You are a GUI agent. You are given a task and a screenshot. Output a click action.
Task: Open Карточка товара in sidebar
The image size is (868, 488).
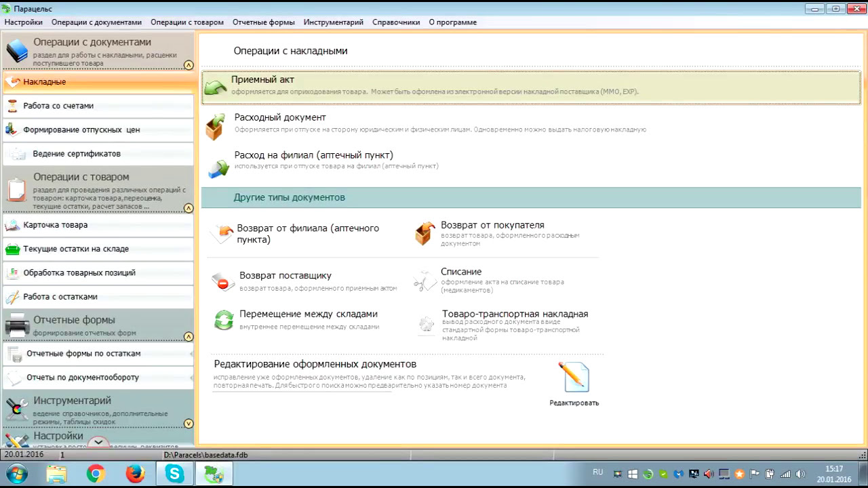(98, 225)
